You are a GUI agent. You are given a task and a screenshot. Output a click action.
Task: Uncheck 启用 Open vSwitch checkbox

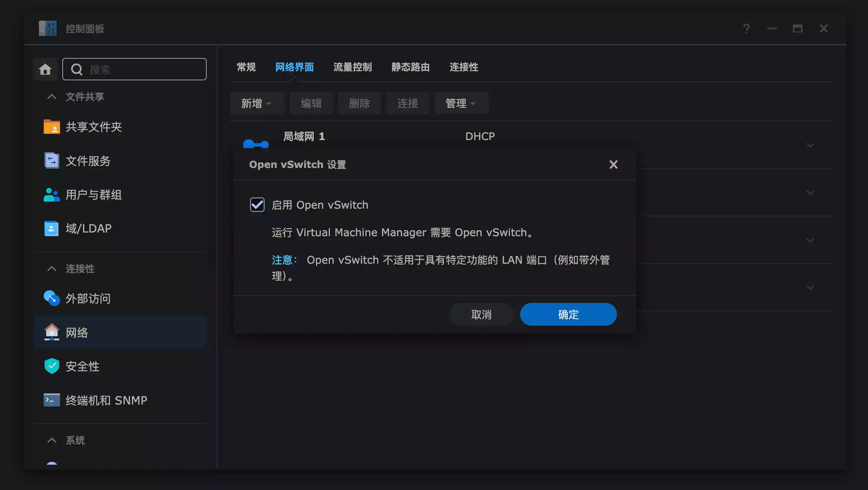257,205
